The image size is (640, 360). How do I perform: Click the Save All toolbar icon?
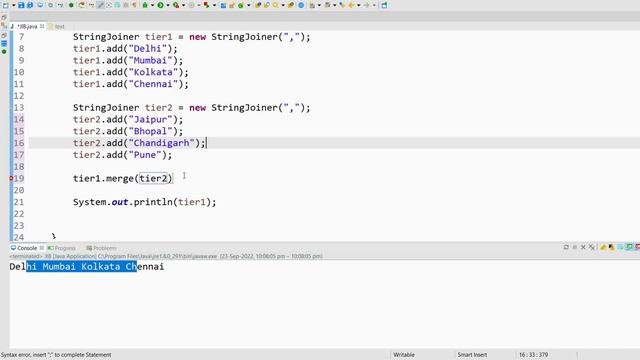tap(30, 5)
